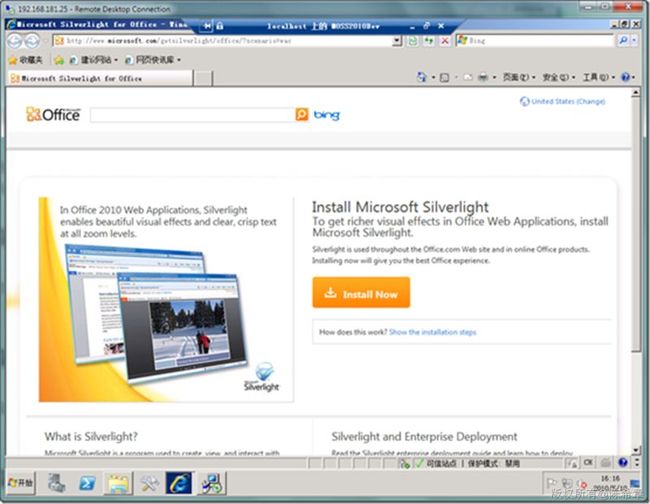650x504 pixels.
Task: Expand the 建议网站 suggested sites dropdown
Action: coord(116,60)
